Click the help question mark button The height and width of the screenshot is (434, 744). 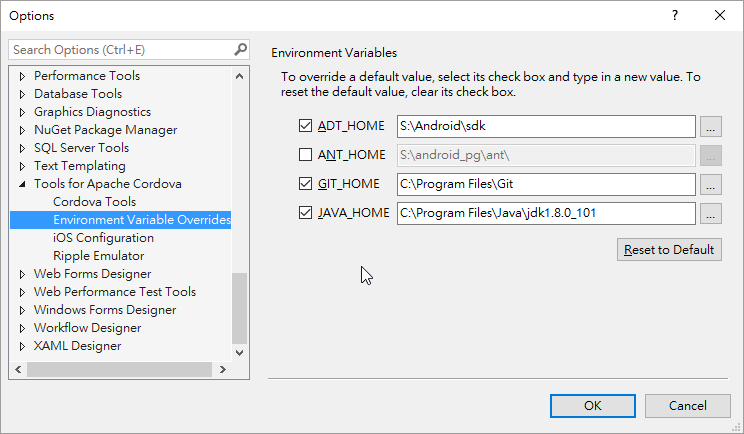pos(675,15)
